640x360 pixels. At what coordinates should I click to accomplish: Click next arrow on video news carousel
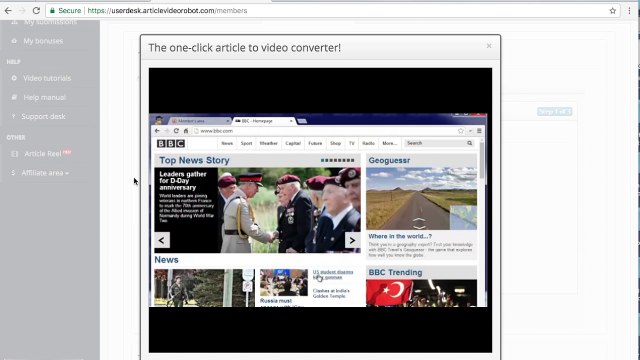[x=352, y=240]
